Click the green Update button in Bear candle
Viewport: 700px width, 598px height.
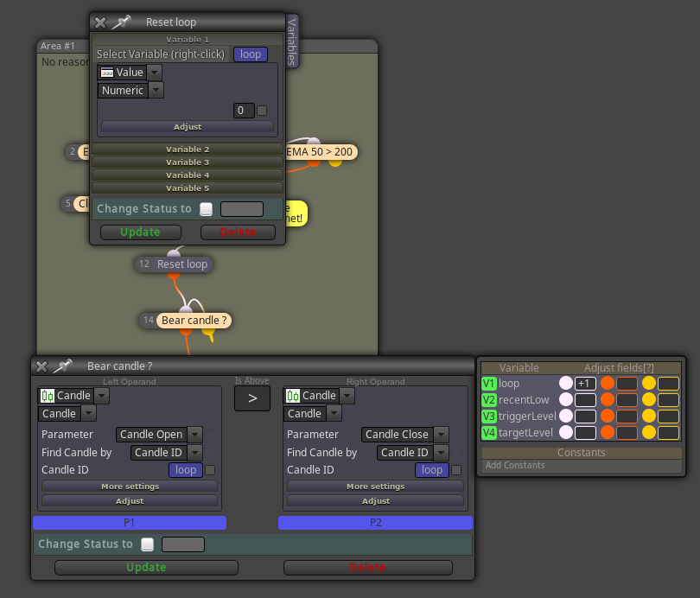tap(146, 567)
